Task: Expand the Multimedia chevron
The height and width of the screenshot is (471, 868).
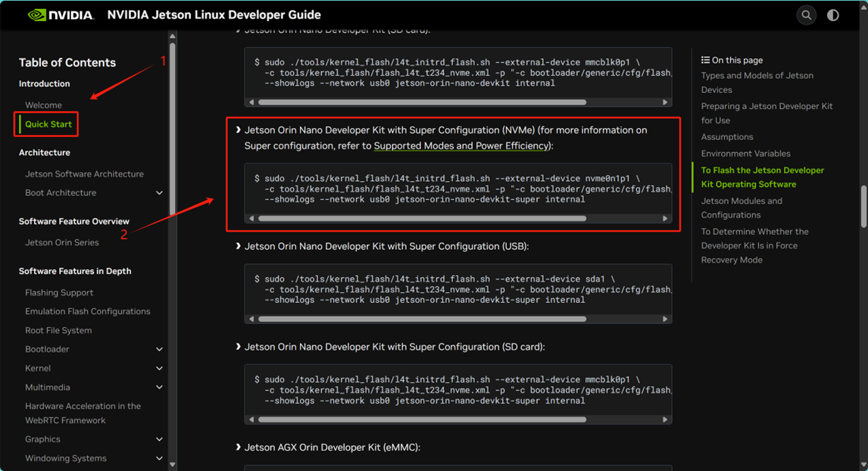Action: click(x=159, y=388)
